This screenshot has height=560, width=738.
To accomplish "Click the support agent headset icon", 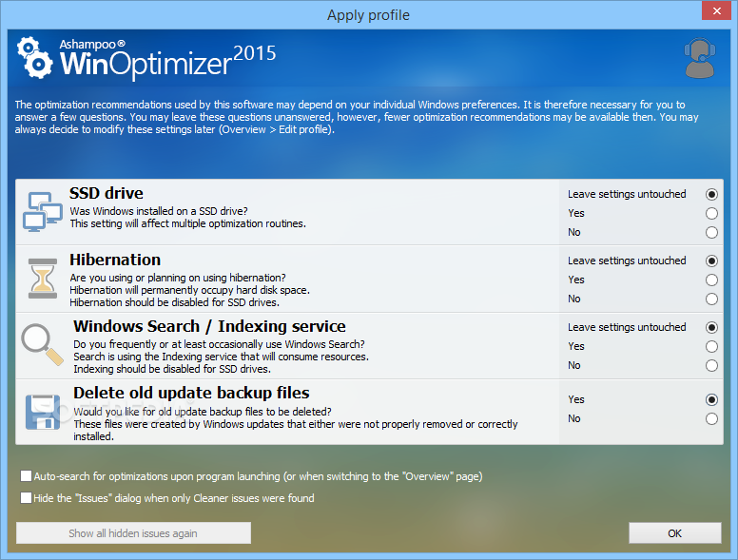I will point(699,58).
